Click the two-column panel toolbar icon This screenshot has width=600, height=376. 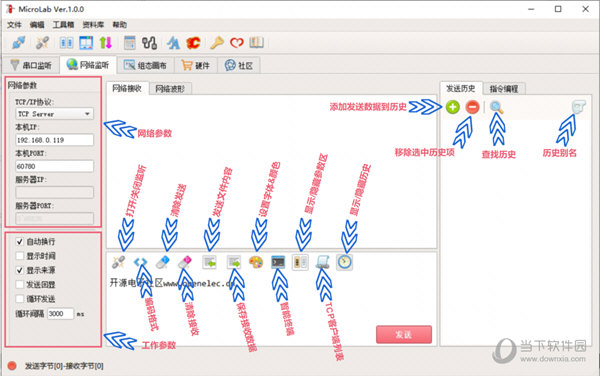[x=67, y=42]
